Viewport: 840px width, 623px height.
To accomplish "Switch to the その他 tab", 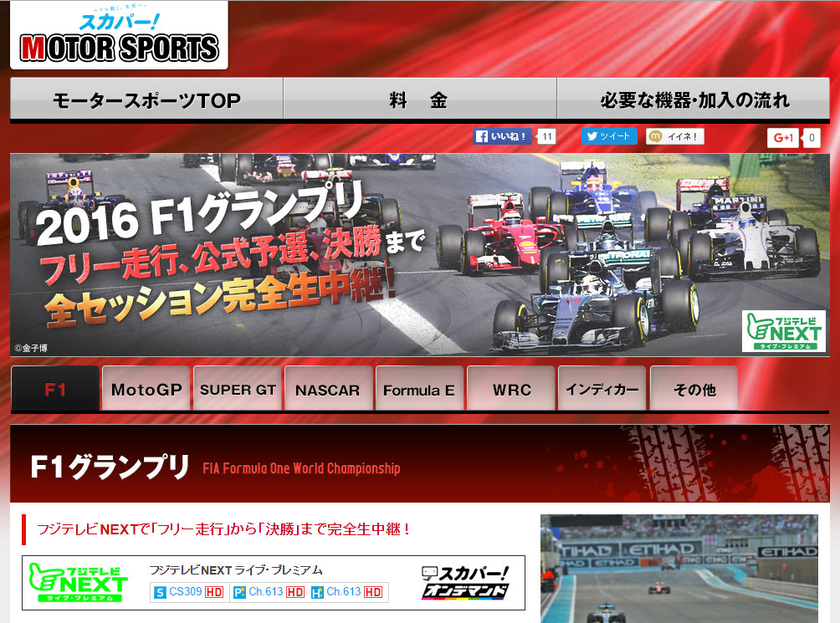I will [694, 389].
